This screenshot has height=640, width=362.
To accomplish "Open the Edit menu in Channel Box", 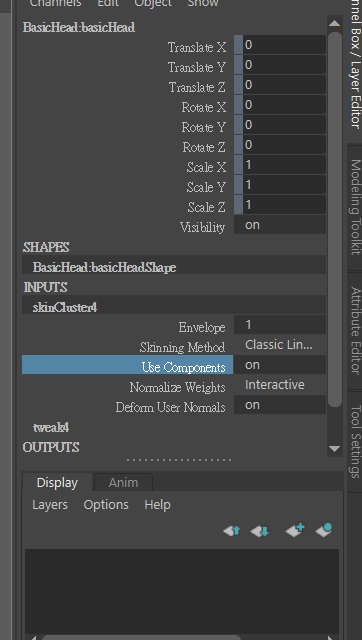I will [x=108, y=3].
